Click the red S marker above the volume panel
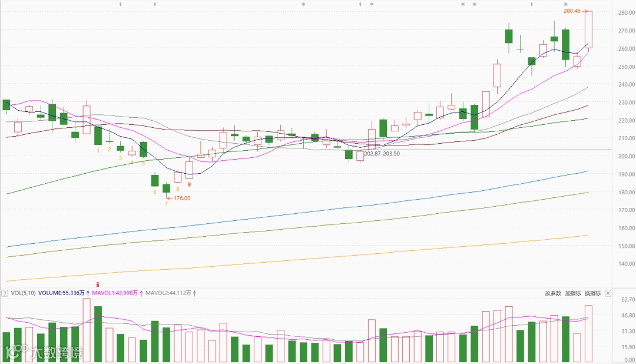 click(98, 285)
